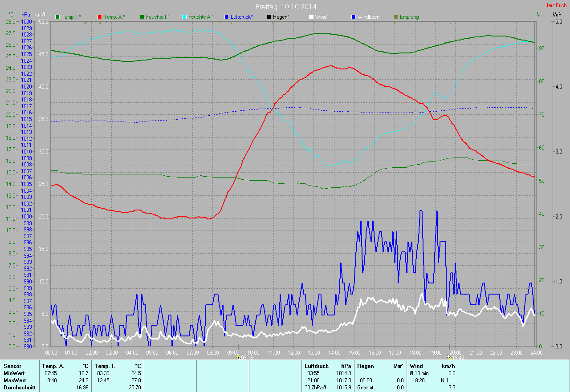Image resolution: width=570 pixels, height=392 pixels.
Task: Click the red Jarz Erich text
Action: pos(557,6)
